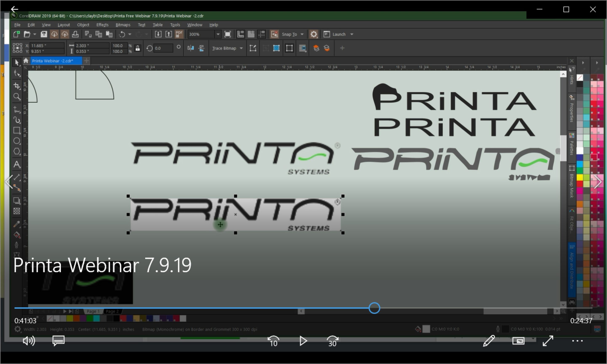
Task: Click the add new document tab plus
Action: pos(86,60)
